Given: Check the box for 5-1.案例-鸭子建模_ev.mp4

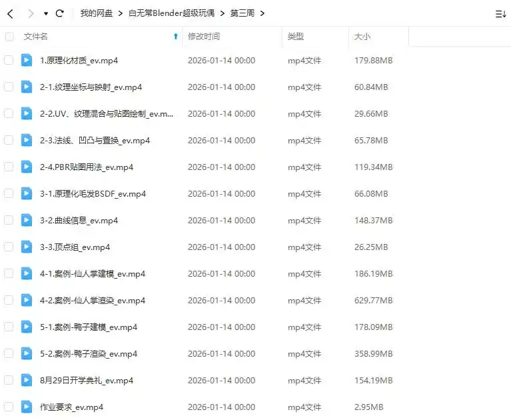Looking at the screenshot, I should (x=9, y=327).
